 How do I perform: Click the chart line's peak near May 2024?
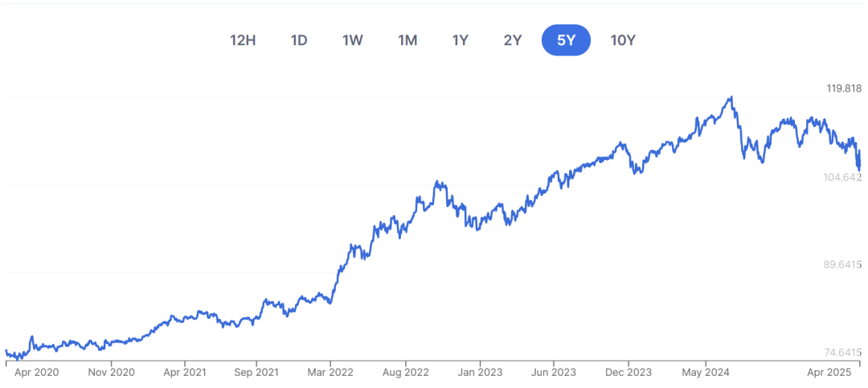tap(731, 98)
